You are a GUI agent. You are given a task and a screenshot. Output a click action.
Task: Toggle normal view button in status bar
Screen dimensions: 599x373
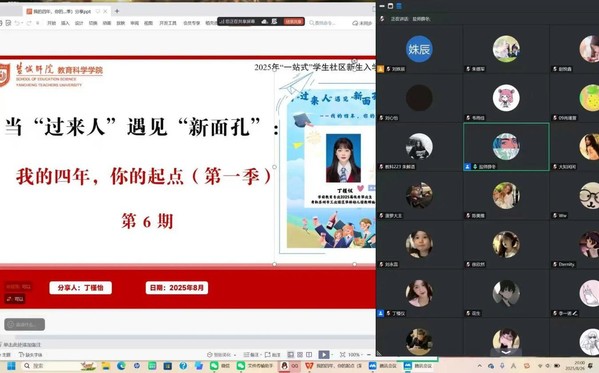pyautogui.click(x=291, y=355)
